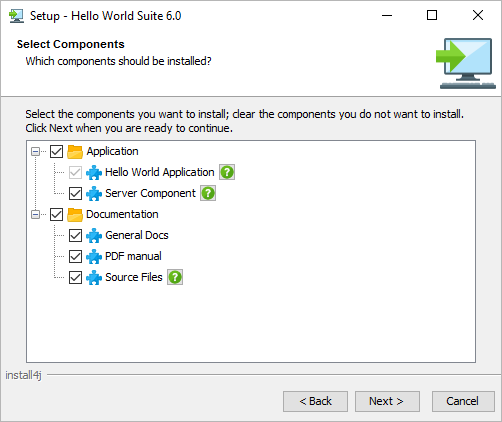Image resolution: width=502 pixels, height=422 pixels.
Task: Click the puzzle icon for General Docs
Action: click(94, 235)
